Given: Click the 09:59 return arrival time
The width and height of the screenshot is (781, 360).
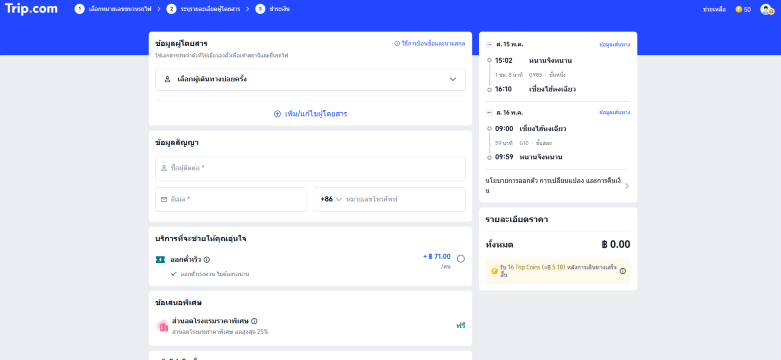Looking at the screenshot, I should [504, 157].
